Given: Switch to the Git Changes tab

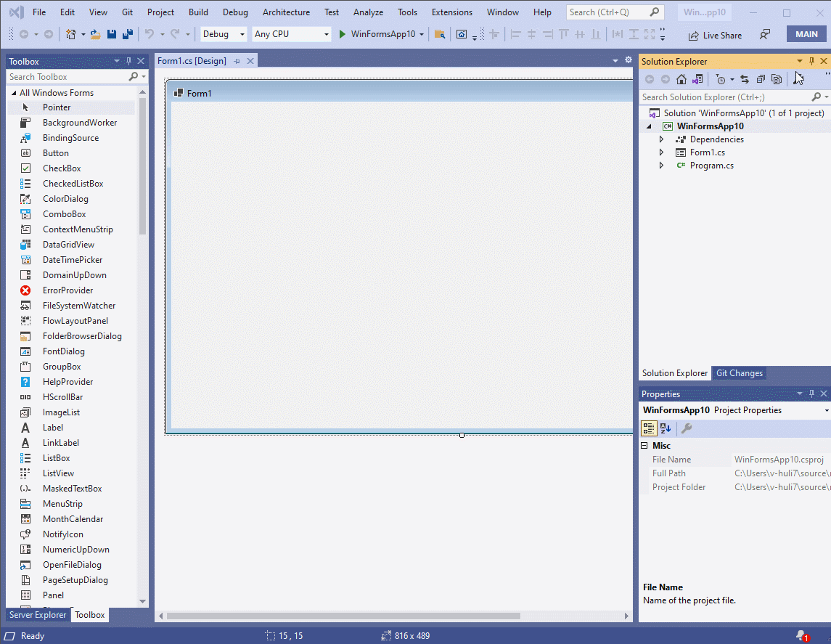Looking at the screenshot, I should [739, 372].
